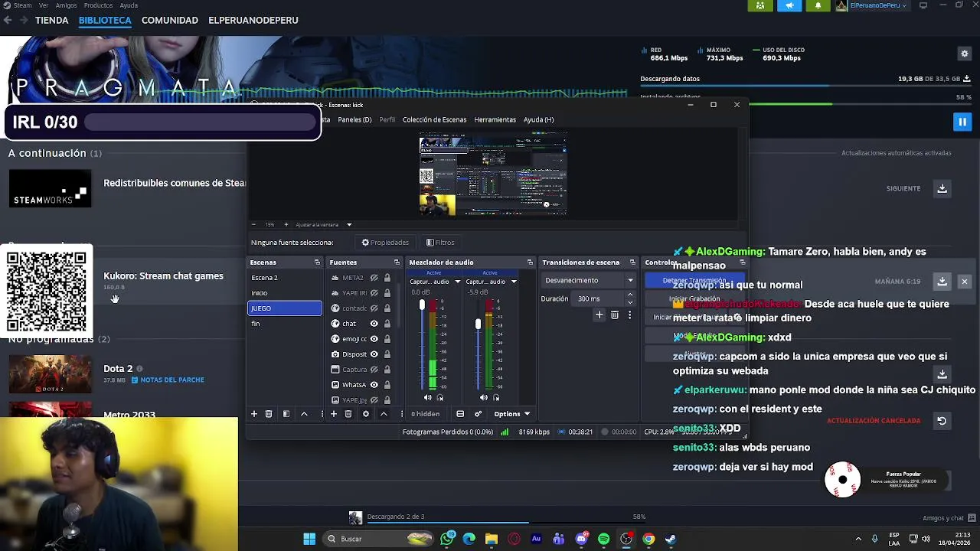Screen dimensions: 980x551
Task: Switch mixer layout icon in the Mezclador toolbar
Action: (x=460, y=414)
